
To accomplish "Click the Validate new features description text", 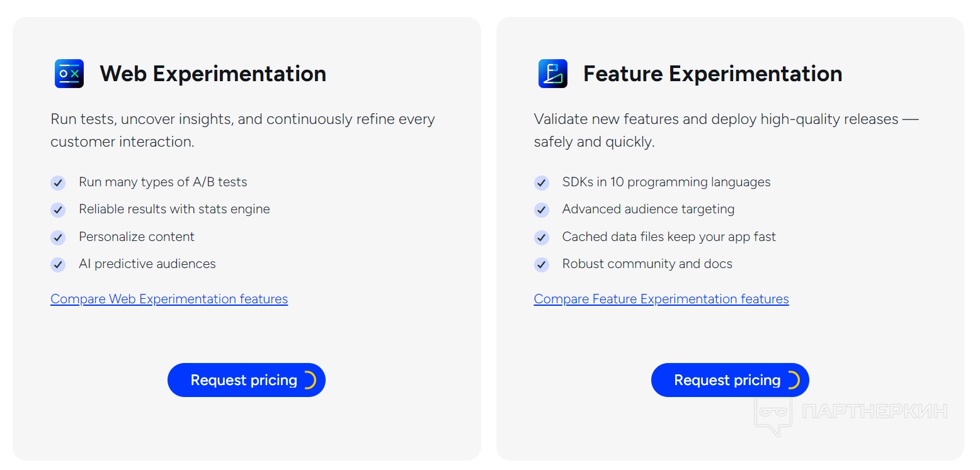I will pos(726,130).
